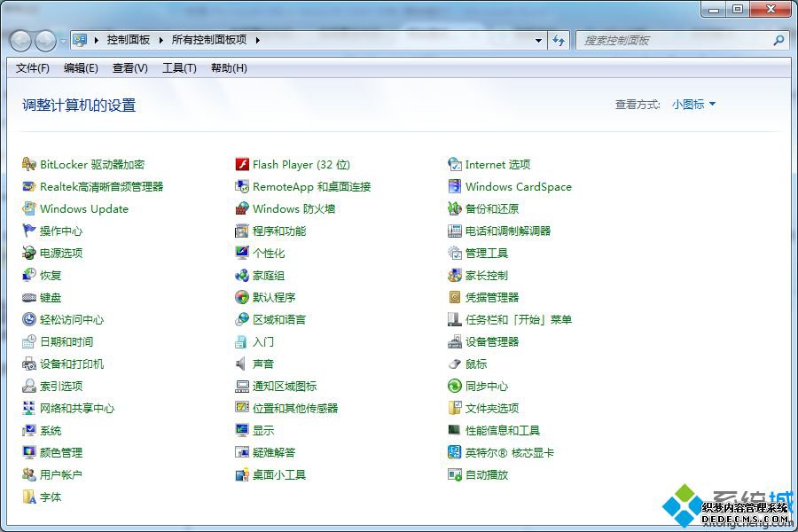The image size is (798, 532).
Task: Click the 区域和语言 globe icon
Action: point(242,320)
